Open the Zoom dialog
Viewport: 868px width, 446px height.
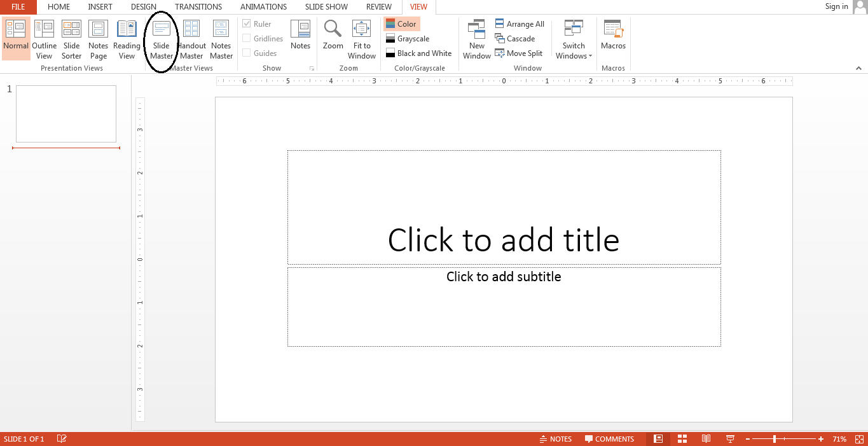[x=333, y=34]
